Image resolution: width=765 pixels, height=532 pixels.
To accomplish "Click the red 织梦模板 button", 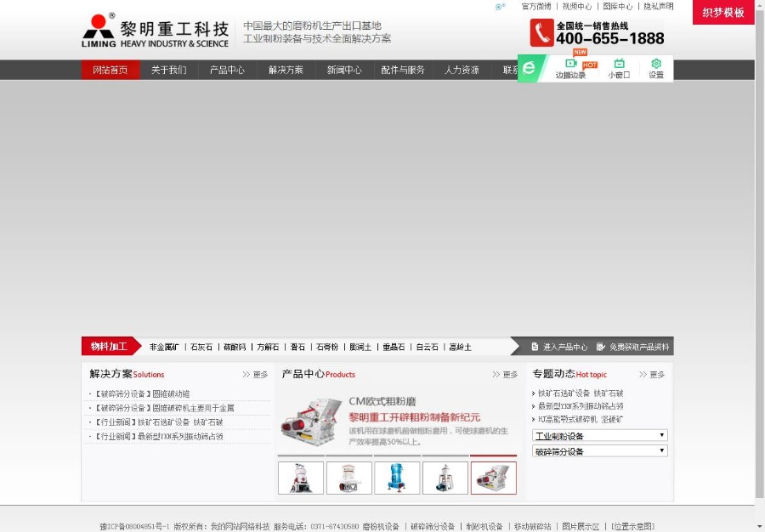I will [723, 12].
